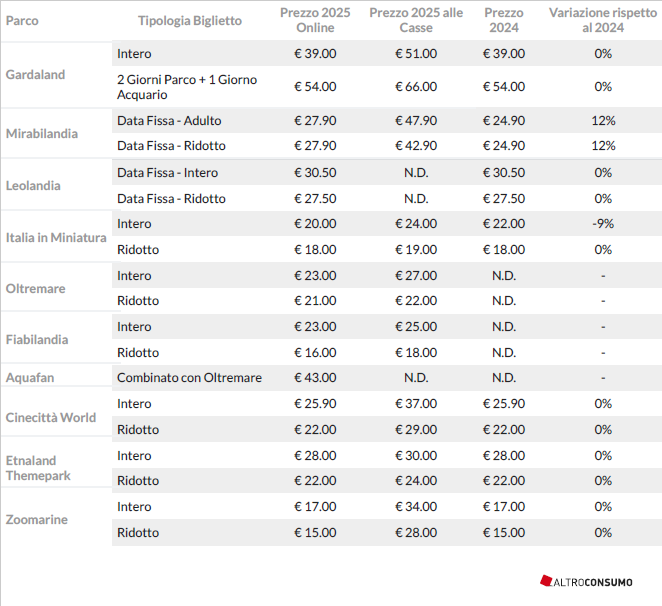
Task: Select the Leolandia row label
Action: (x=33, y=185)
